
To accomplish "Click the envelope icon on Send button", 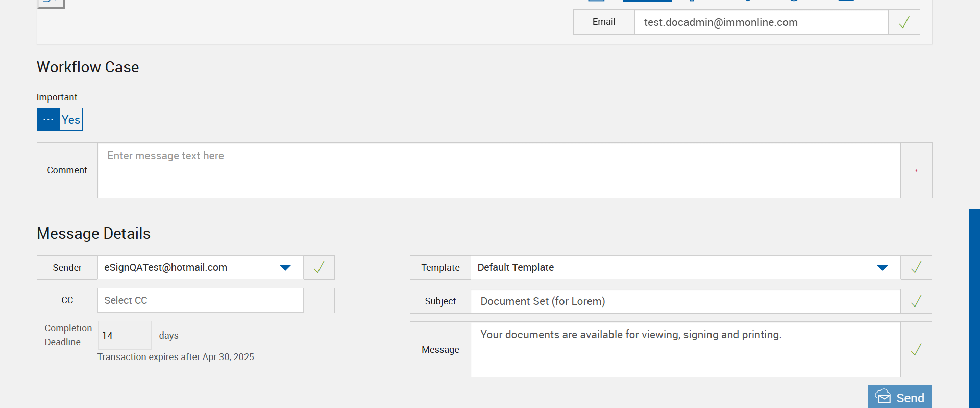I will (883, 397).
